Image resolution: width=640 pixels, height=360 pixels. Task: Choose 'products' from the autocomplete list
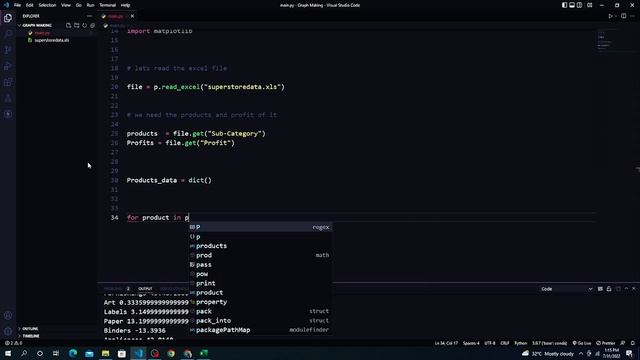pos(260,246)
